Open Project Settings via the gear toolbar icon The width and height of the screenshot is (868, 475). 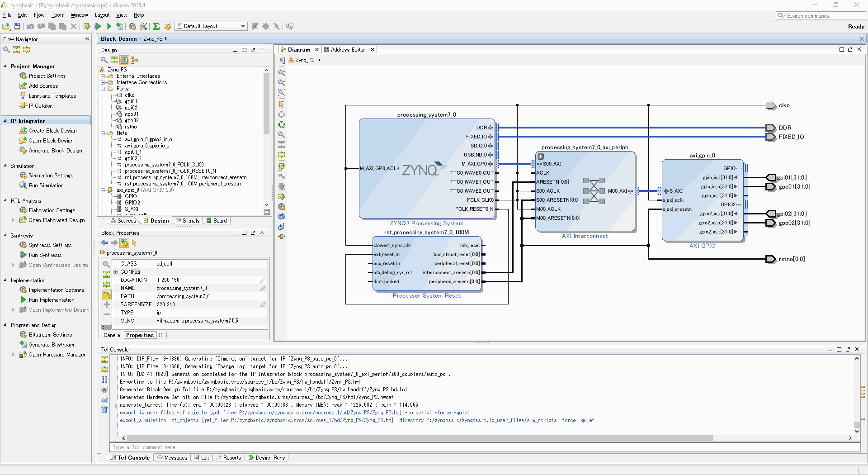pyautogui.click(x=132, y=26)
